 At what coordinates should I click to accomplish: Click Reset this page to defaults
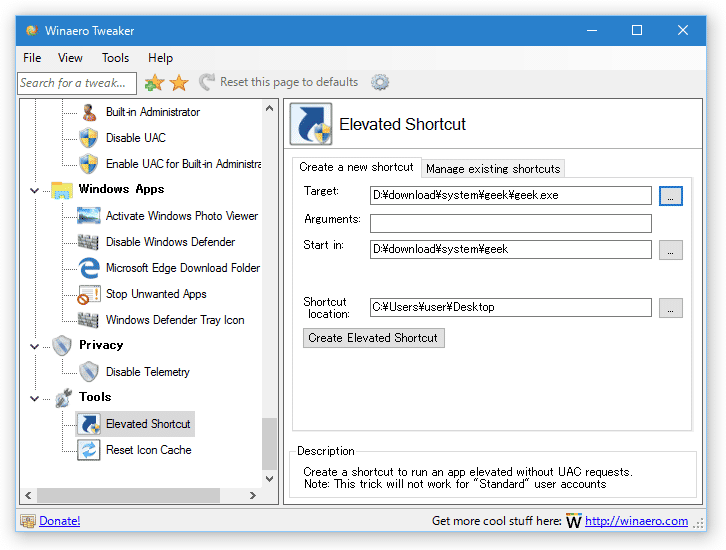click(x=289, y=82)
